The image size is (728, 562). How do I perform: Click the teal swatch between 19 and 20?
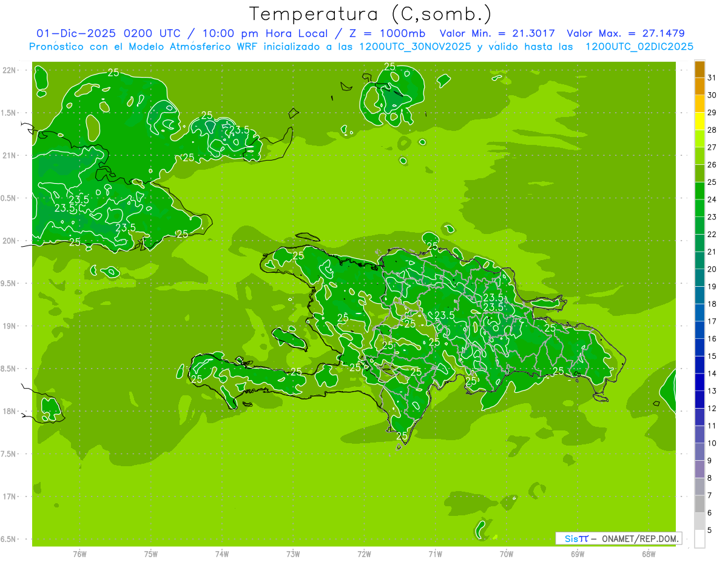[x=699, y=278]
